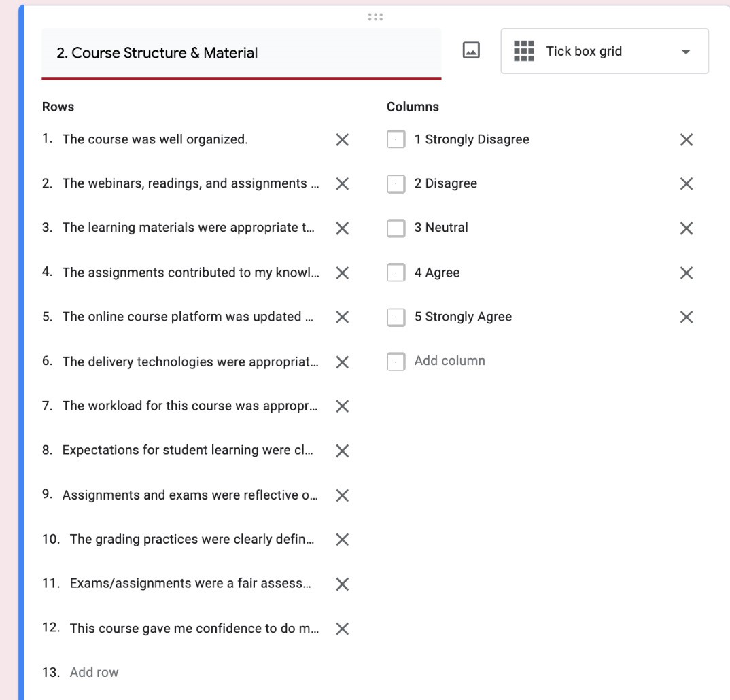The width and height of the screenshot is (730, 700).
Task: Remove the '5 Strongly Agree' column
Action: pos(686,317)
